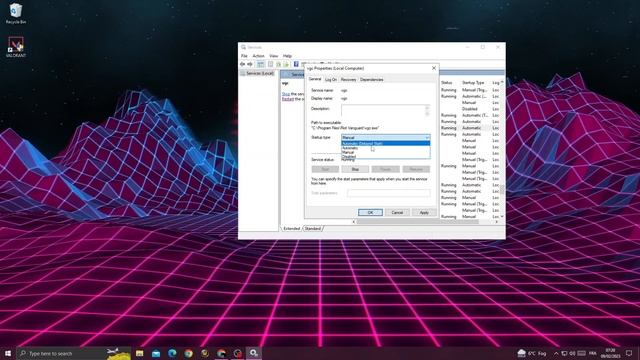Click the FRA language indicator
This screenshot has width=640, height=360.
point(593,353)
